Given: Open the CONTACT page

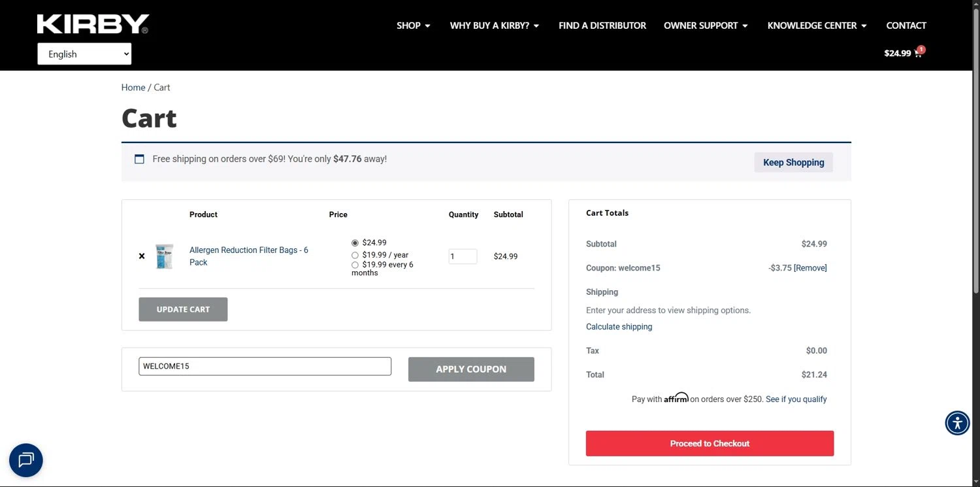Looking at the screenshot, I should point(906,25).
